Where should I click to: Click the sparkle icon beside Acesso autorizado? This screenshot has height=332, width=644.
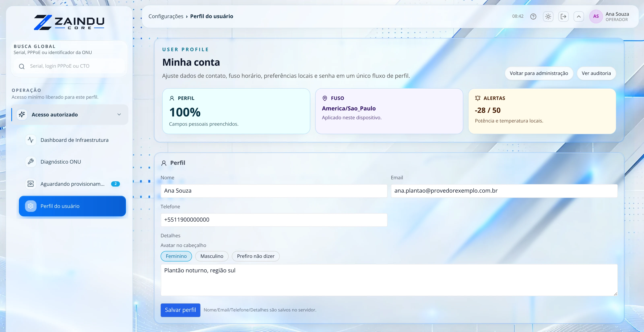pos(22,115)
